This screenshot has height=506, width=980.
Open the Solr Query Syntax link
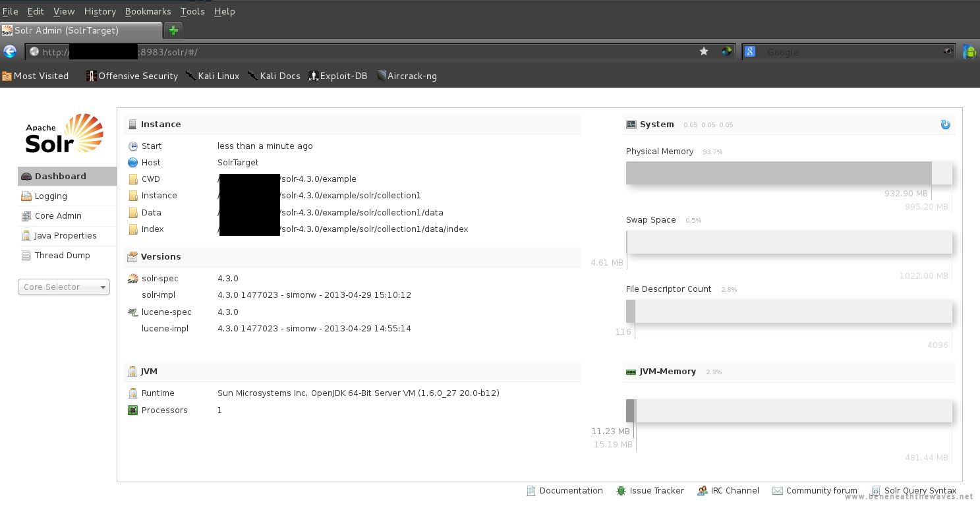click(914, 491)
